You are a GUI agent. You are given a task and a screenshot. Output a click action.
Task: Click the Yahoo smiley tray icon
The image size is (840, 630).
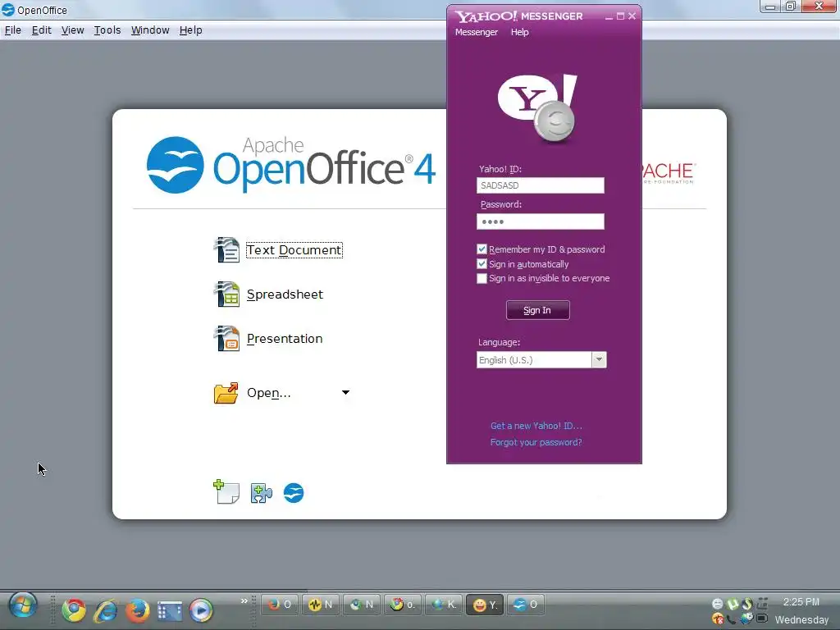717,604
